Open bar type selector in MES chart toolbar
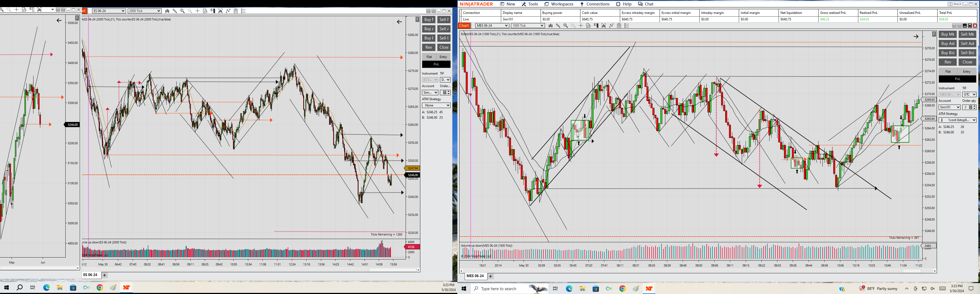 click(x=550, y=26)
